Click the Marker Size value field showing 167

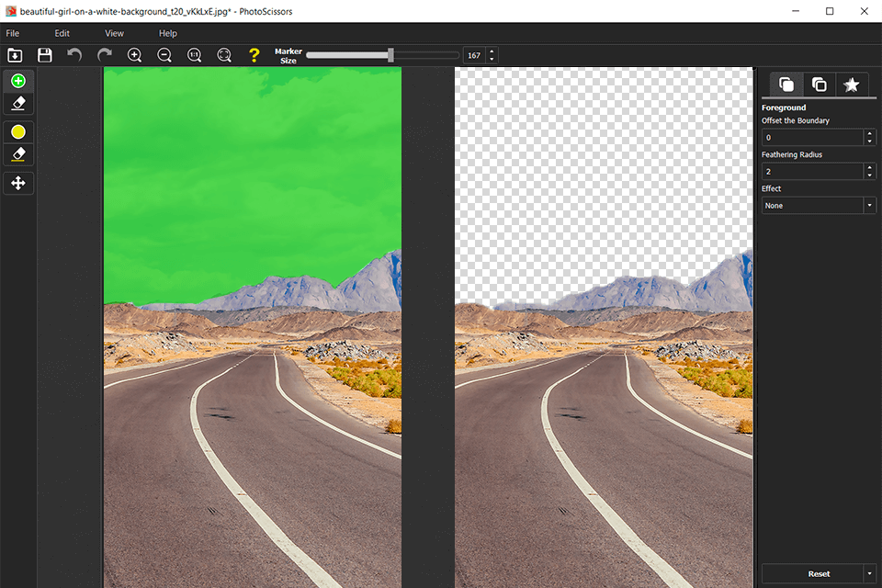pos(474,55)
